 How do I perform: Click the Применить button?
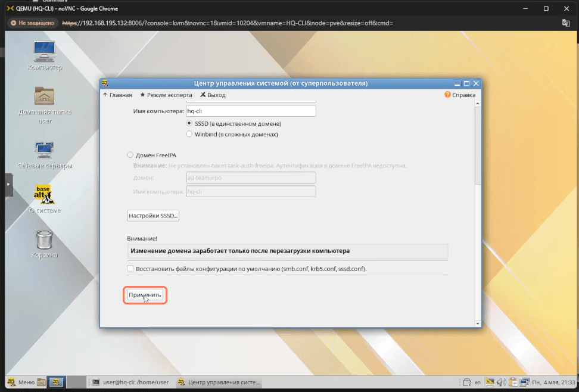tap(145, 295)
